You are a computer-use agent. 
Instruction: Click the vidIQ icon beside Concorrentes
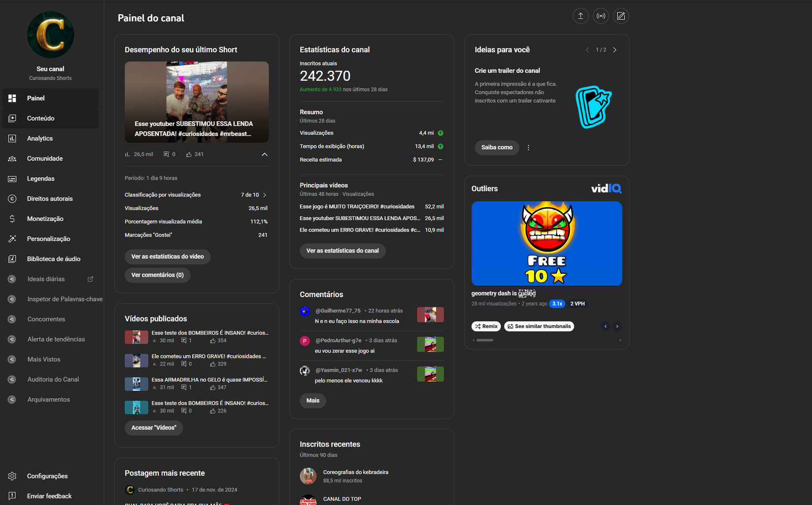(x=12, y=319)
